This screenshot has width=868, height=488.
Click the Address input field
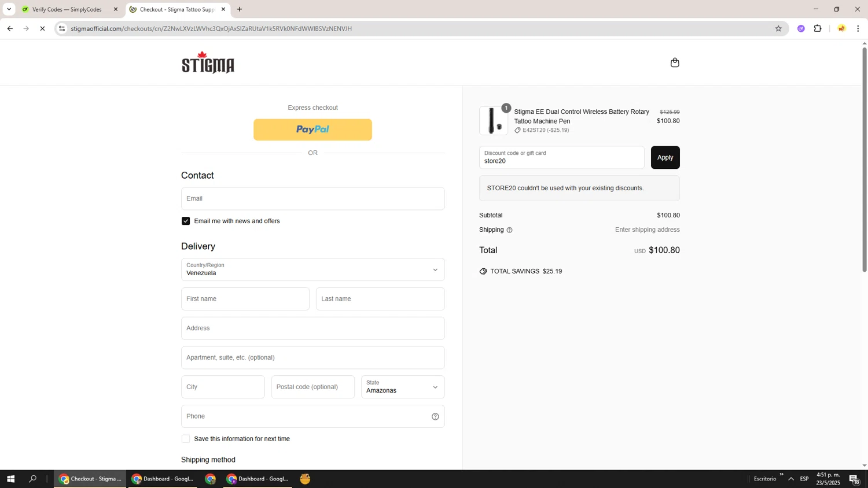click(313, 328)
